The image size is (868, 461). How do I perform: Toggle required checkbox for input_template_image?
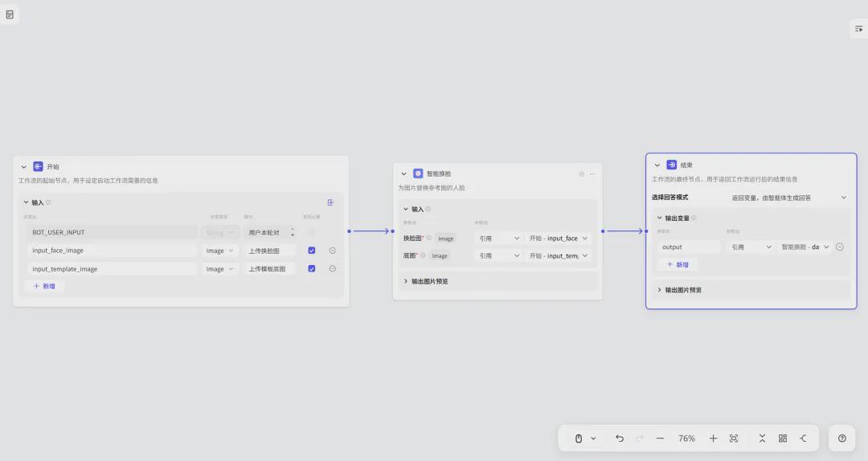tap(312, 269)
